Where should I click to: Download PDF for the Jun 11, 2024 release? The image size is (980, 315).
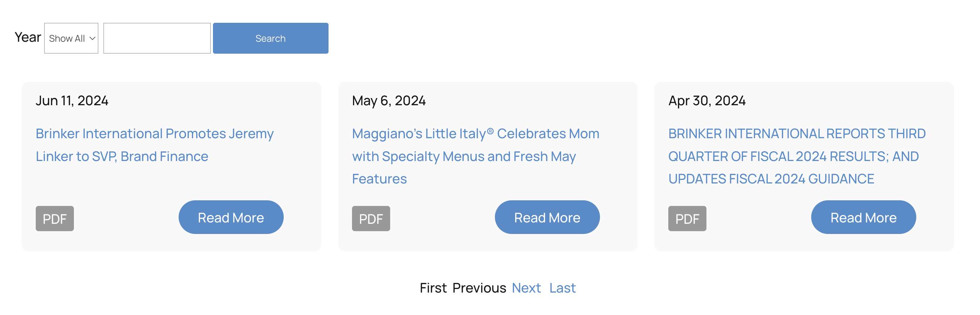click(55, 219)
